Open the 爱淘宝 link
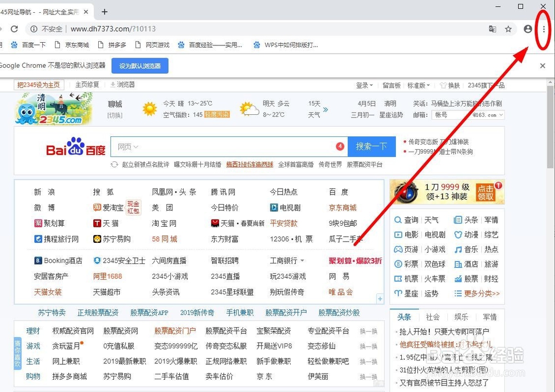The width and height of the screenshot is (555, 392). (108, 207)
